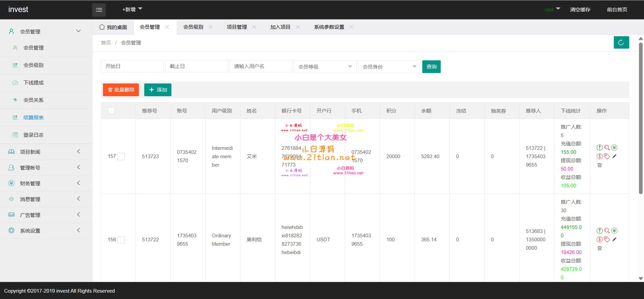Click green yen icon in row 156
This screenshot has height=299, width=644.
coord(614,231)
